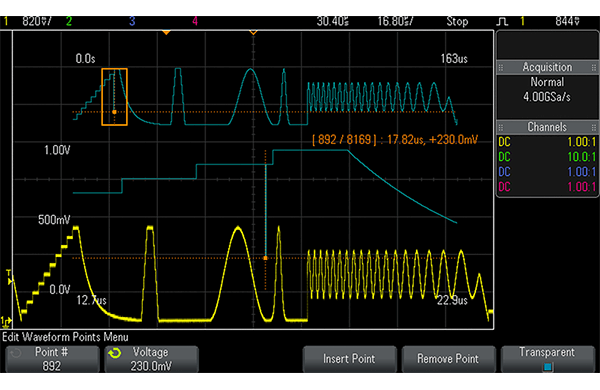Click the Remove Point softkey

click(x=448, y=359)
